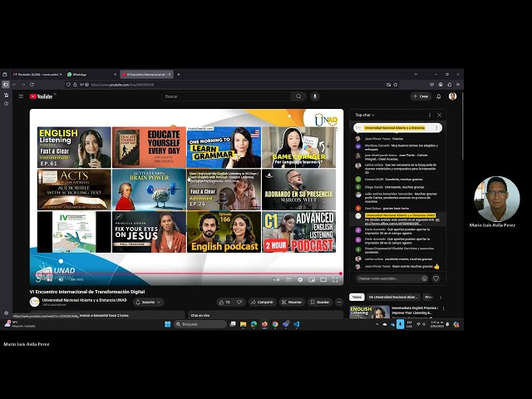This screenshot has width=532, height=399.
Task: Switch to the WhatsApp browser tab
Action: [x=91, y=74]
